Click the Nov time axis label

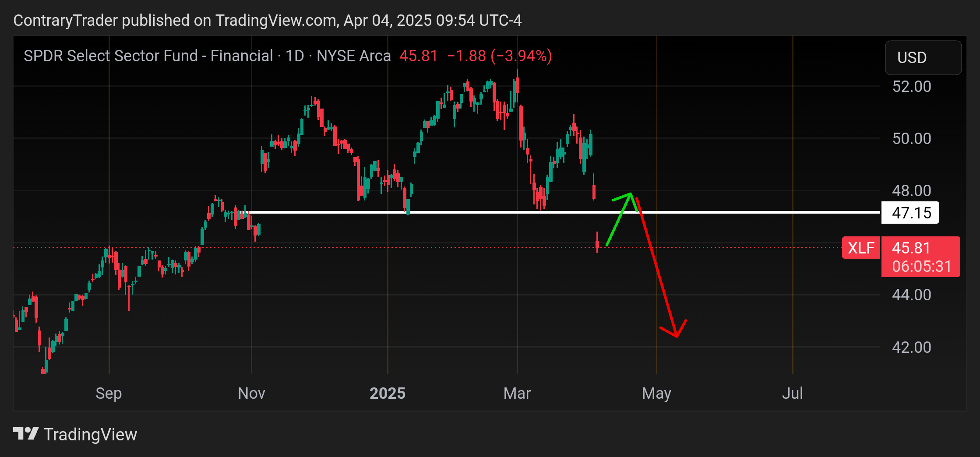[251, 393]
